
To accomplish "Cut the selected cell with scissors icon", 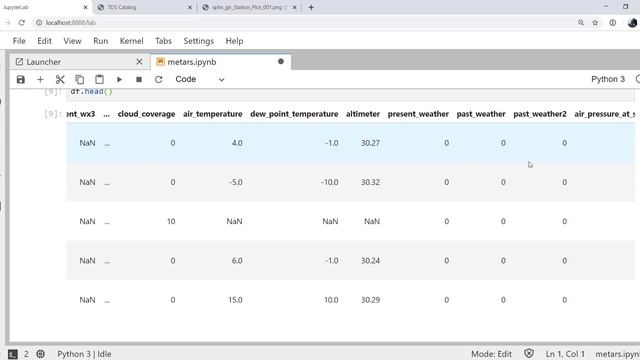I will tap(60, 80).
